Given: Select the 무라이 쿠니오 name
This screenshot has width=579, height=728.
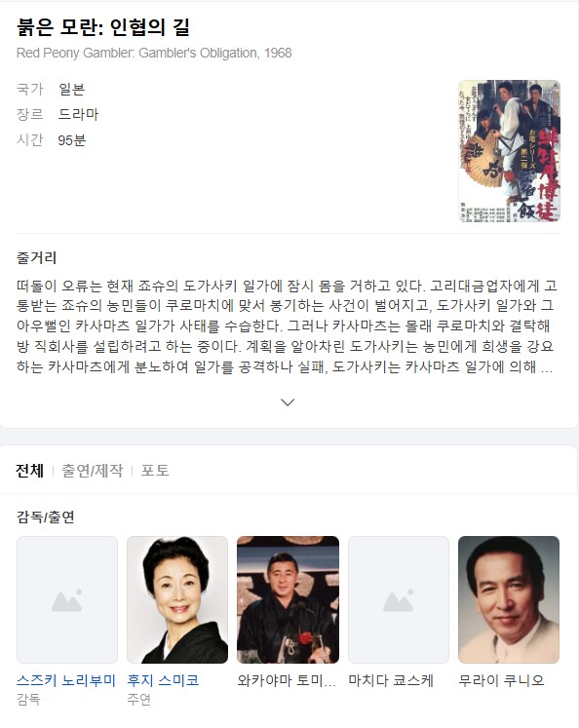Looking at the screenshot, I should click(501, 680).
